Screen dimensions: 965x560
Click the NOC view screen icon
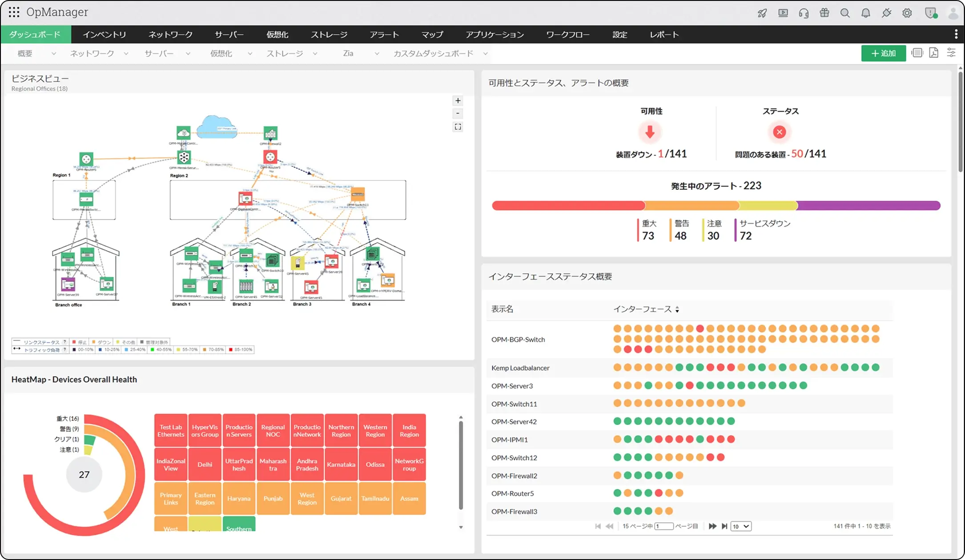917,53
